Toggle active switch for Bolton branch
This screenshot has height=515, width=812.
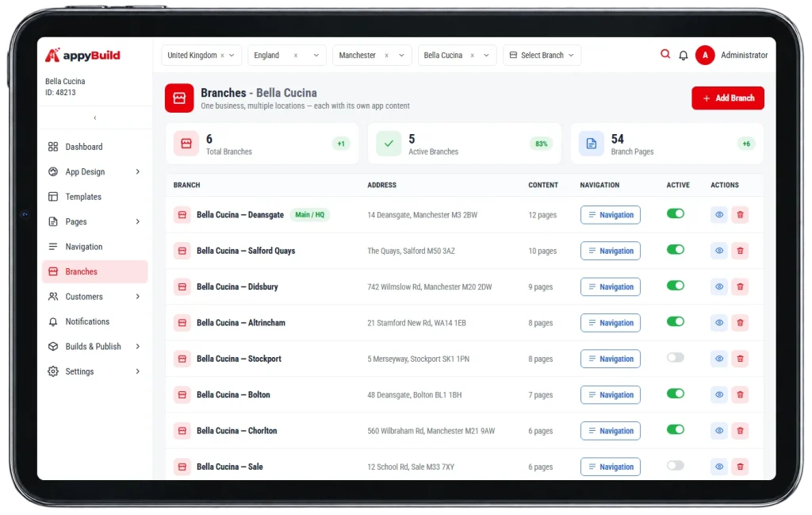pos(676,394)
